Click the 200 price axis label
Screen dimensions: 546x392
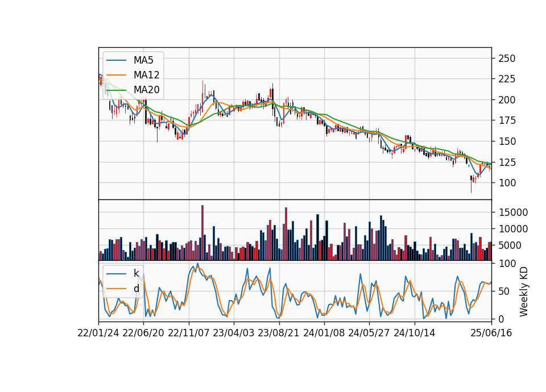point(507,100)
